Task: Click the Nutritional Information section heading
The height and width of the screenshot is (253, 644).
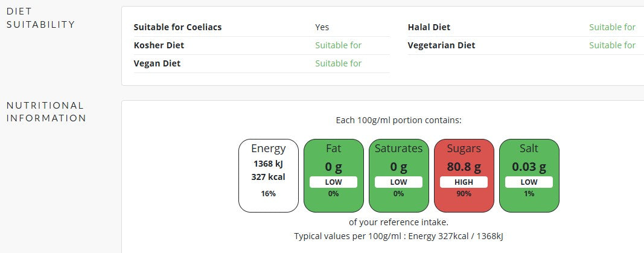Action: point(46,112)
